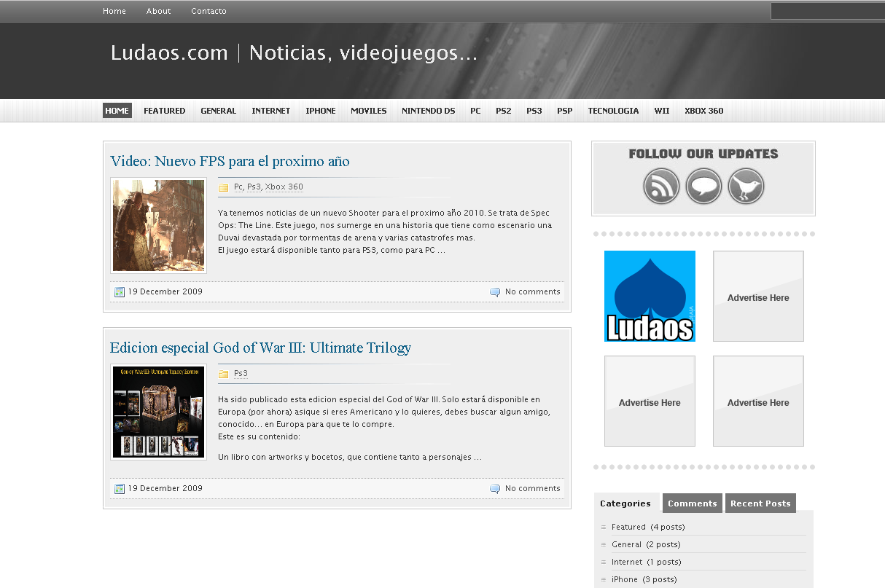The image size is (885, 588).
Task: Open the NINTENDO DS menu item
Action: coord(428,111)
